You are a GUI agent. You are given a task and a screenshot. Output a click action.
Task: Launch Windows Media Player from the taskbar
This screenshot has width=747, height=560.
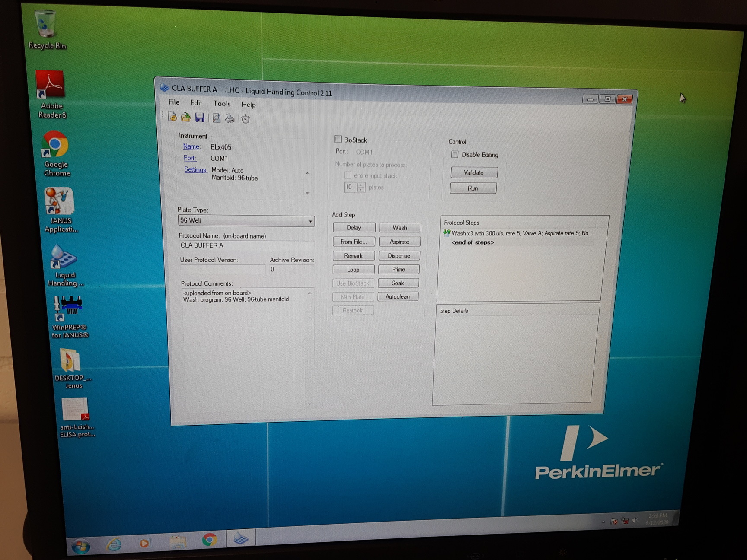[x=144, y=543]
